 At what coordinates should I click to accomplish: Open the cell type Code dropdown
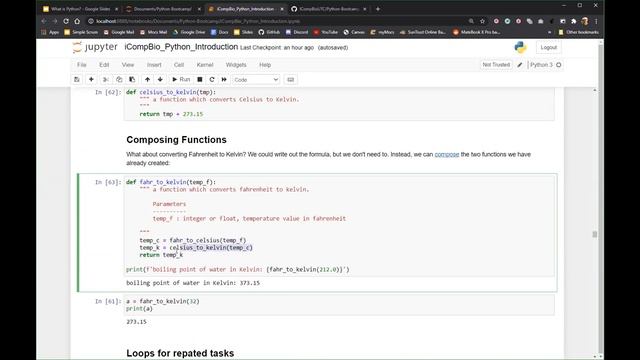click(x=256, y=80)
